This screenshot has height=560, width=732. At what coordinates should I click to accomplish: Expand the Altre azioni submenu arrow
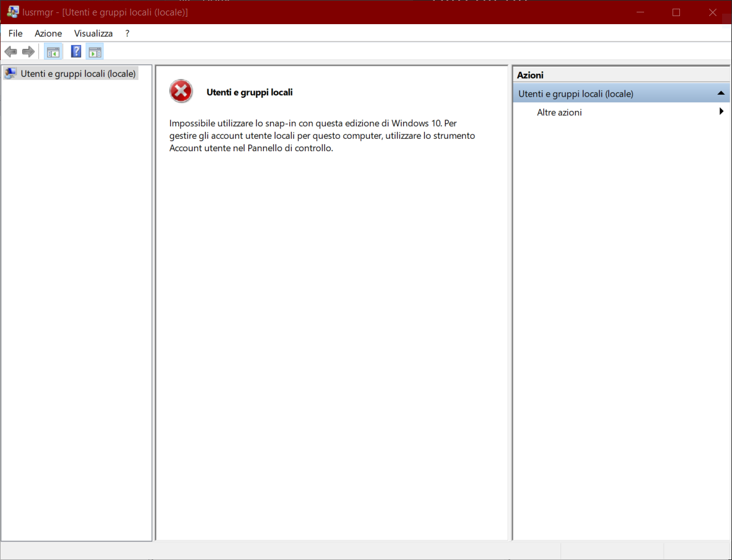pos(721,111)
